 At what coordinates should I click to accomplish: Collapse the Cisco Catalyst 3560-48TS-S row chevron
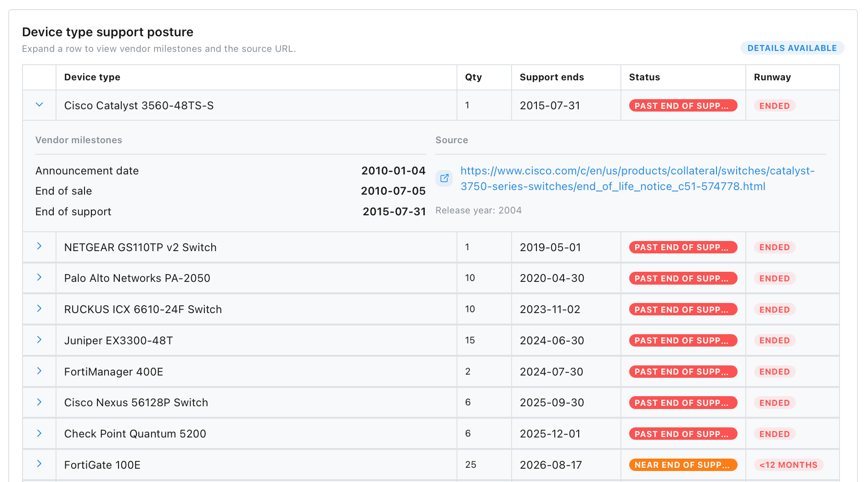coord(39,105)
